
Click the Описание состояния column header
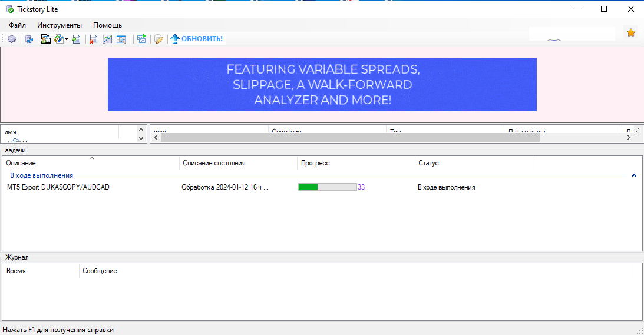point(238,163)
